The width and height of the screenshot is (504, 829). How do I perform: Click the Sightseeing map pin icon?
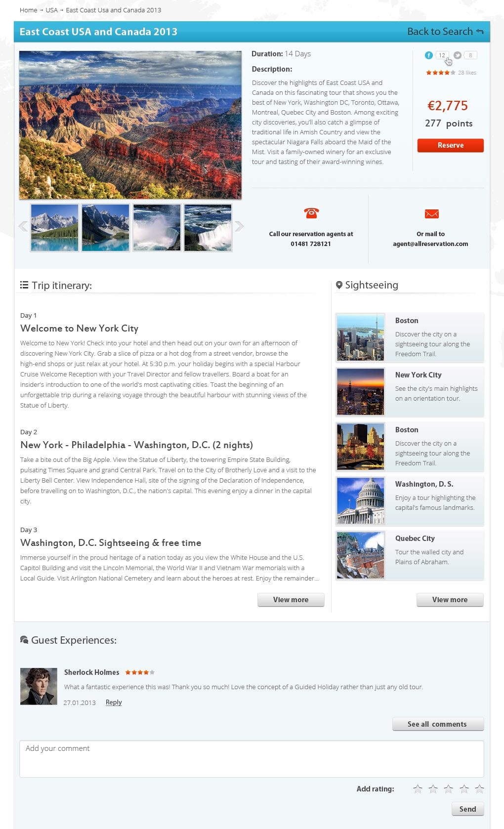(339, 285)
